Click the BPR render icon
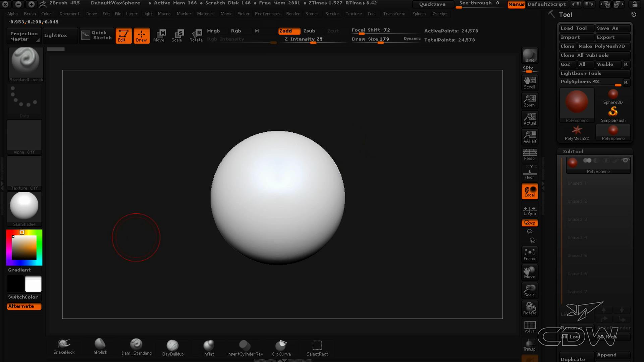The height and width of the screenshot is (362, 644). pos(530,56)
